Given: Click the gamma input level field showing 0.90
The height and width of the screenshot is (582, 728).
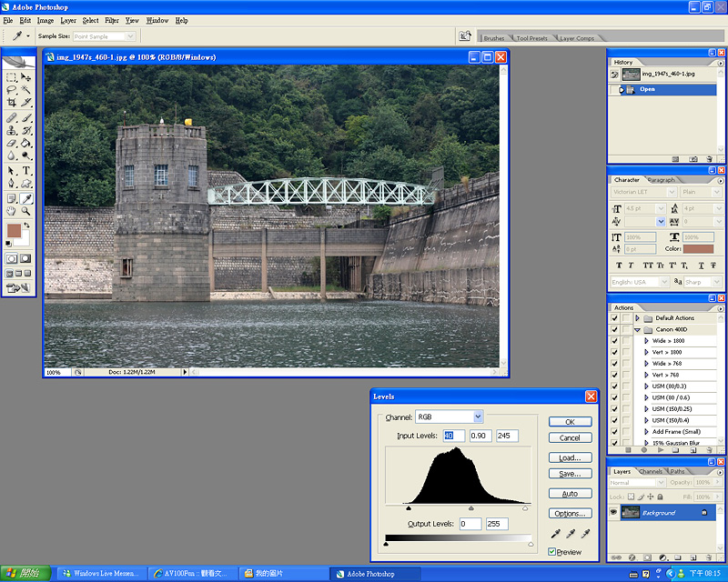Looking at the screenshot, I should coord(479,436).
